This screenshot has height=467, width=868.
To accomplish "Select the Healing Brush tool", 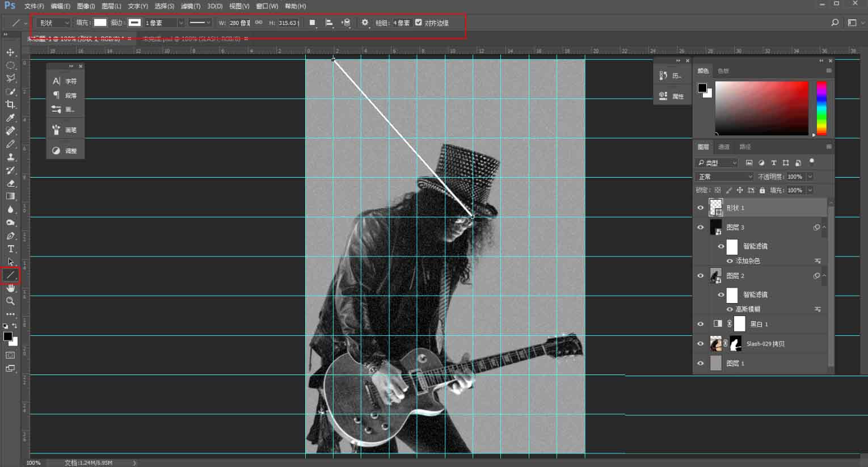I will tap(10, 131).
